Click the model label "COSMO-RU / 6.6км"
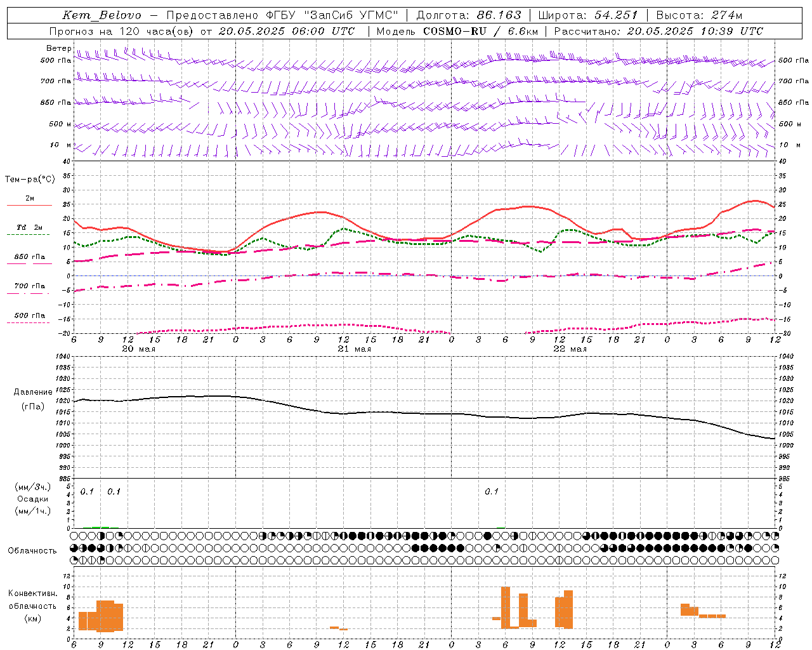 point(480,31)
